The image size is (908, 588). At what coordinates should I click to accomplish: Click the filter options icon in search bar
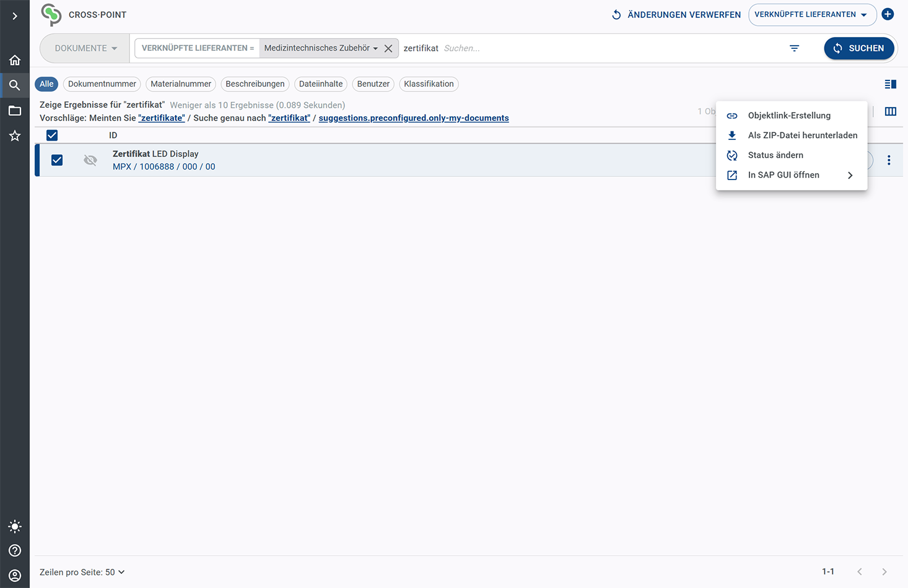(794, 48)
